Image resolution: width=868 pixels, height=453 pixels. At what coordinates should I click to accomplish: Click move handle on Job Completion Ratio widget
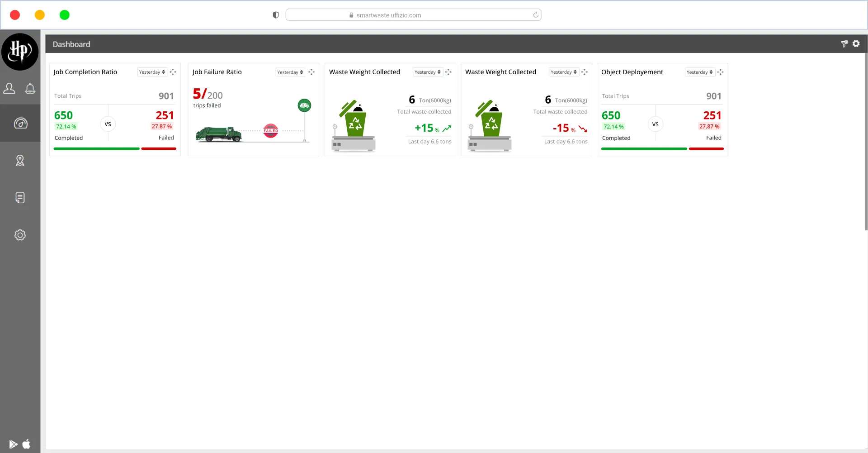pos(173,72)
